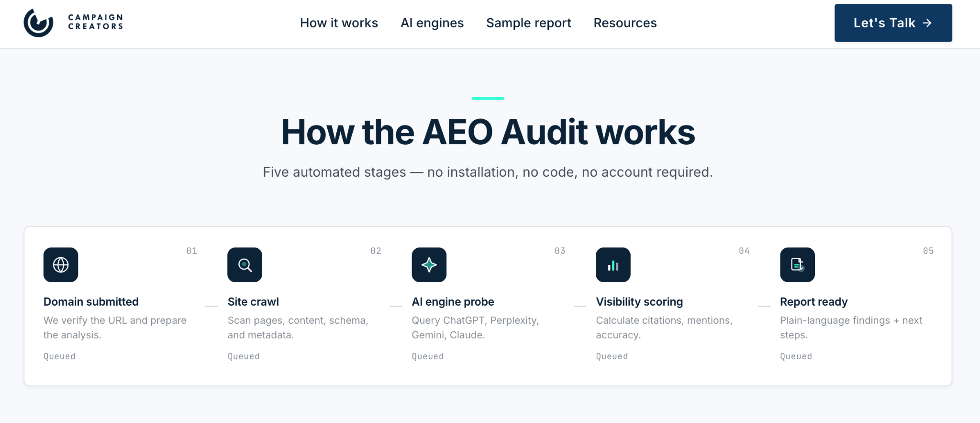980x423 pixels.
Task: Click the Plain-language findings description
Action: 851,328
